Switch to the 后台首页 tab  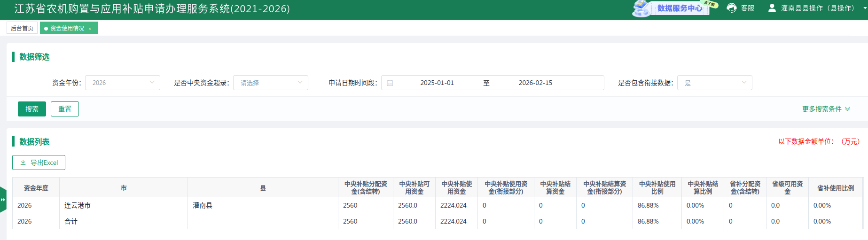(x=22, y=28)
